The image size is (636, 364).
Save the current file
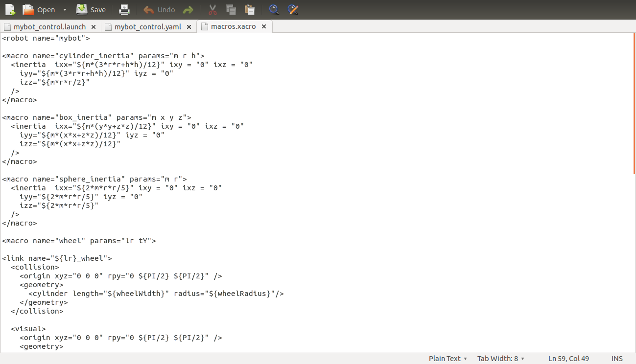tap(91, 9)
